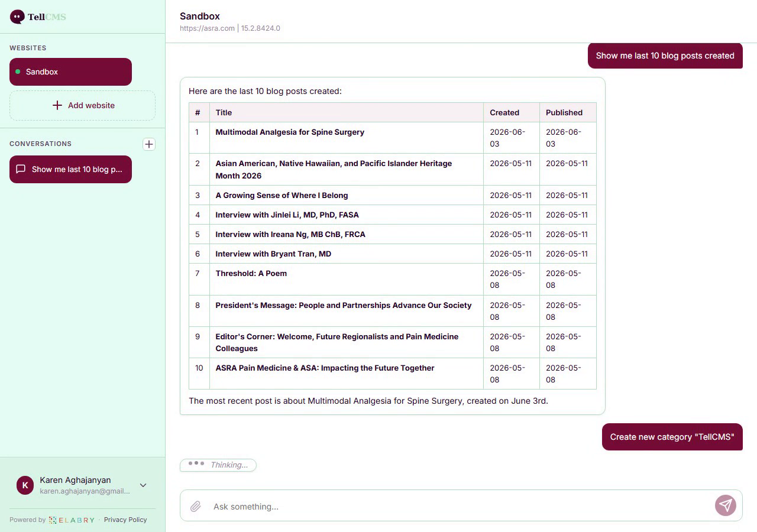Click the Published date of Threshold: A Poem row

coord(564,279)
